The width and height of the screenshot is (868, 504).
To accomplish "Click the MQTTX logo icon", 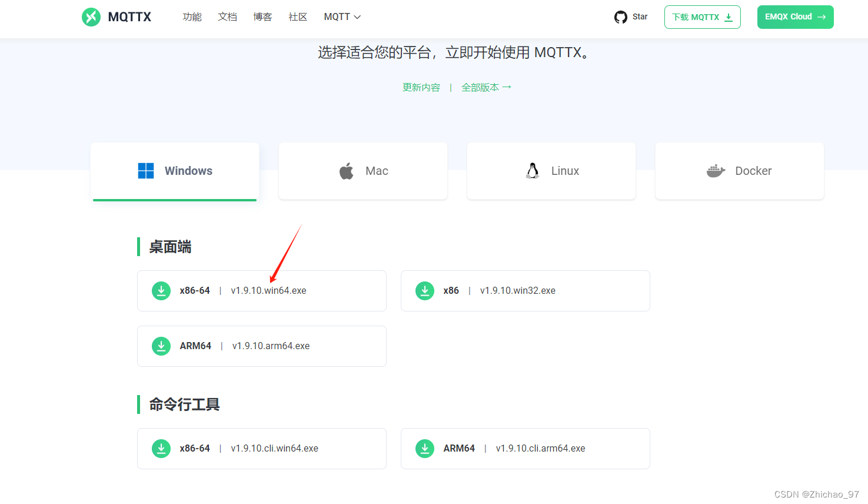I will coord(91,17).
